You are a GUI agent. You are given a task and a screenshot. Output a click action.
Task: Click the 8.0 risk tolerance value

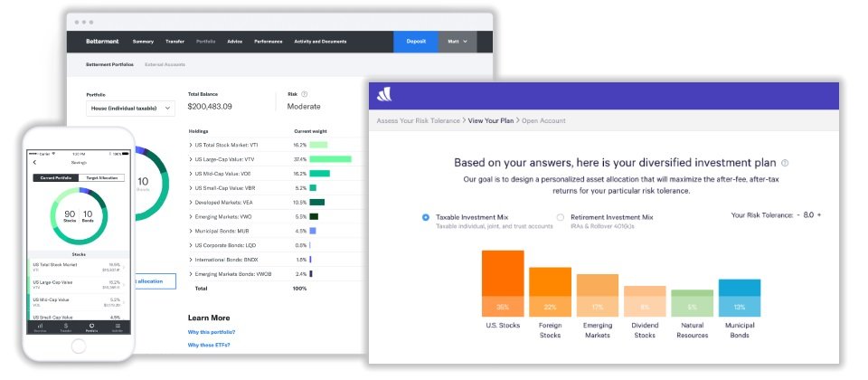click(808, 215)
